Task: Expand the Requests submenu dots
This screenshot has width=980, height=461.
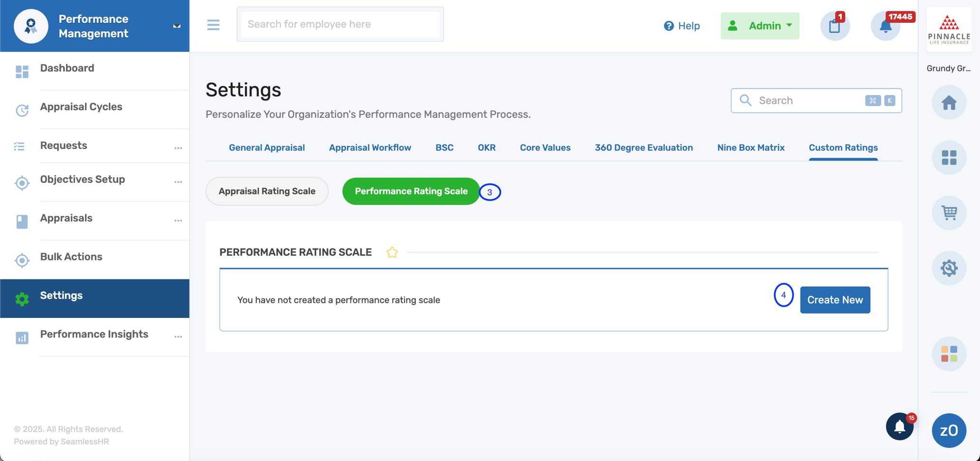Action: coord(178,148)
